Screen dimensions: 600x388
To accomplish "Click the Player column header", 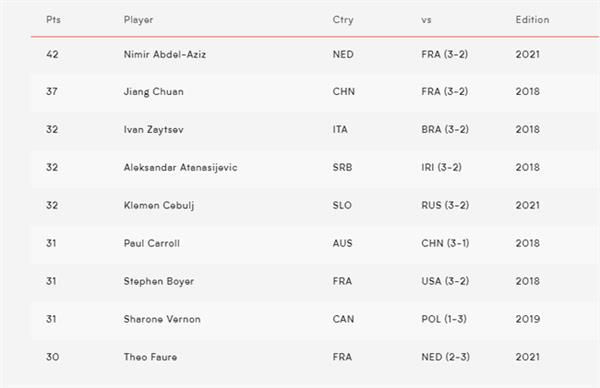I will tap(139, 20).
